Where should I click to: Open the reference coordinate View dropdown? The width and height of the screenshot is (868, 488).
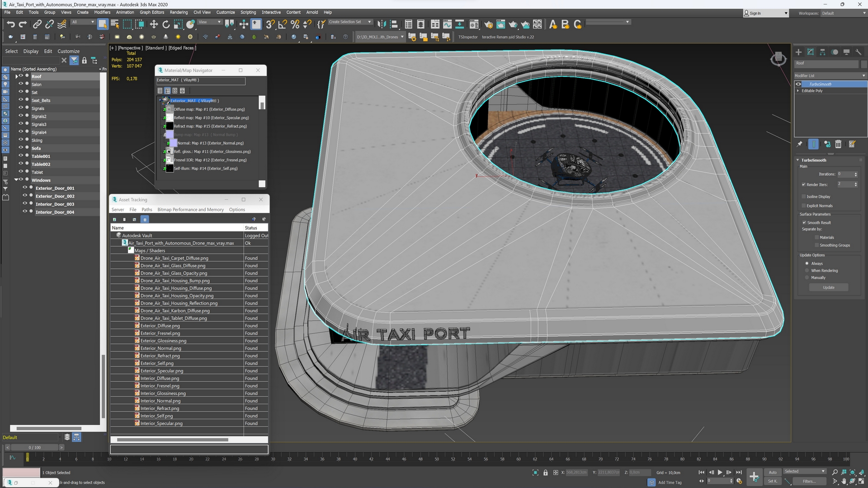tap(210, 22)
